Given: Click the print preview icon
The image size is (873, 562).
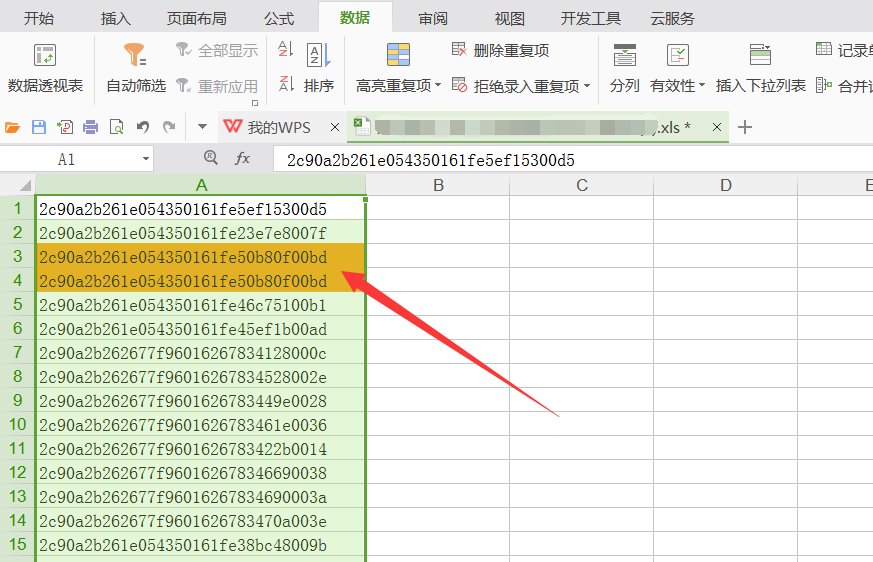Looking at the screenshot, I should coord(116,128).
